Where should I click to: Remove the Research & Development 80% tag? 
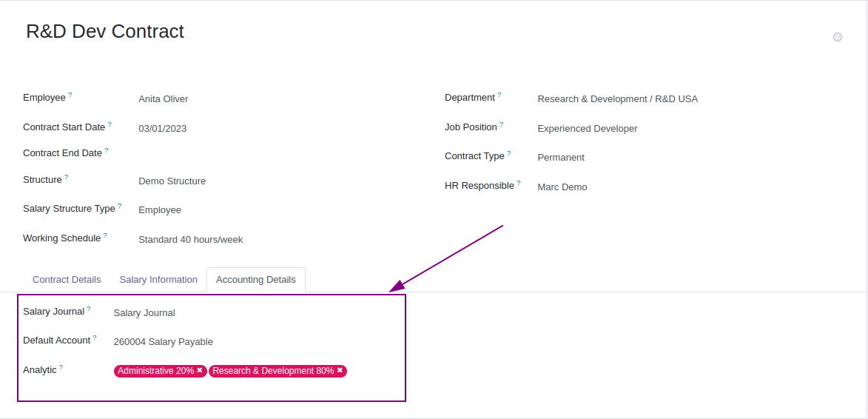pos(340,370)
